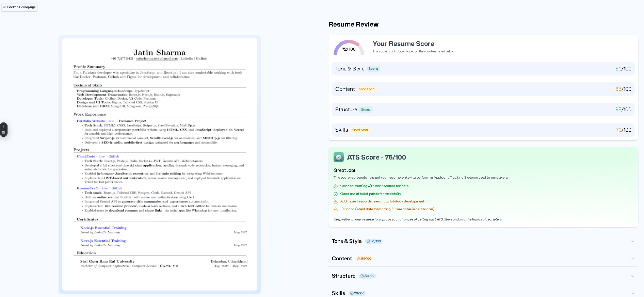Expand the Tone & Style accordion chevron

[632, 241]
